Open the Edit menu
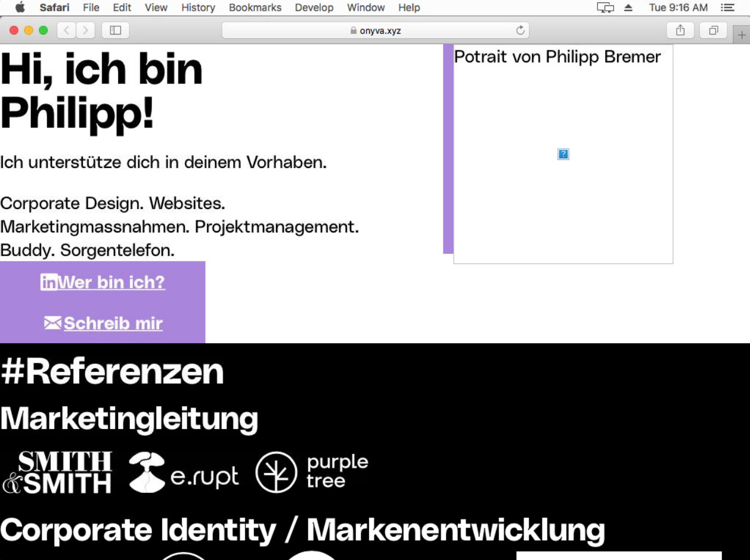 (x=122, y=8)
